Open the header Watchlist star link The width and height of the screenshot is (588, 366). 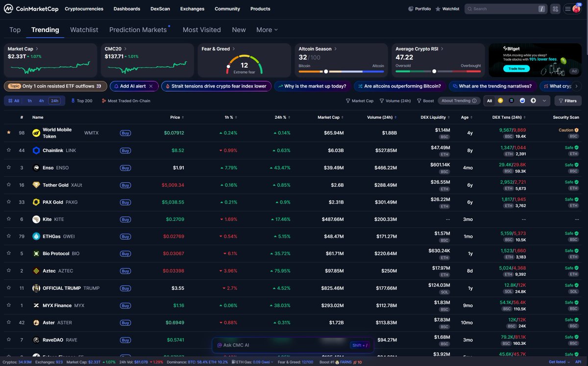[447, 9]
